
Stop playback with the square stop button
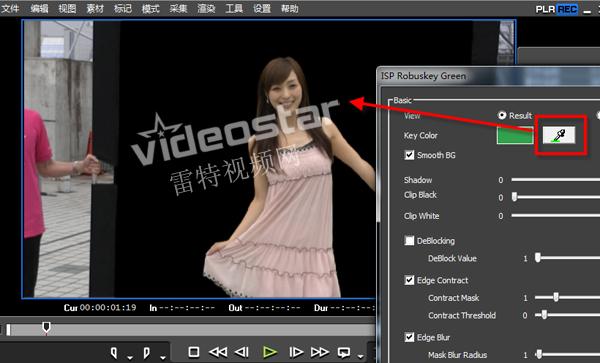click(194, 352)
